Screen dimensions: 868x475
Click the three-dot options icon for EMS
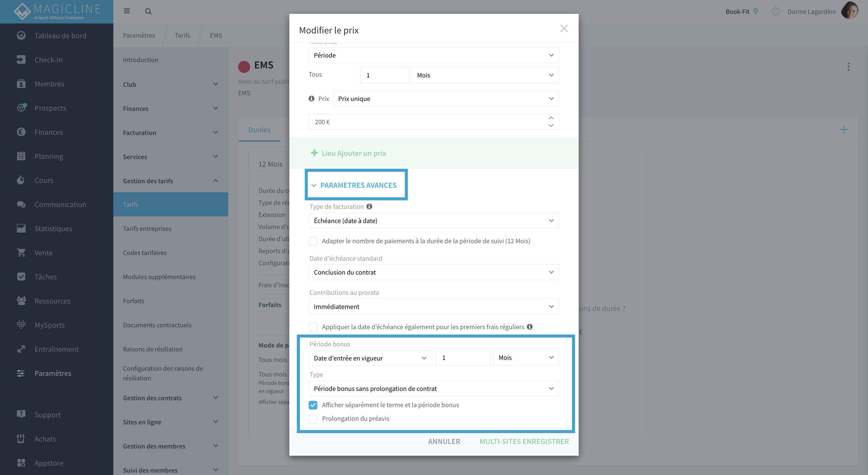click(x=848, y=66)
